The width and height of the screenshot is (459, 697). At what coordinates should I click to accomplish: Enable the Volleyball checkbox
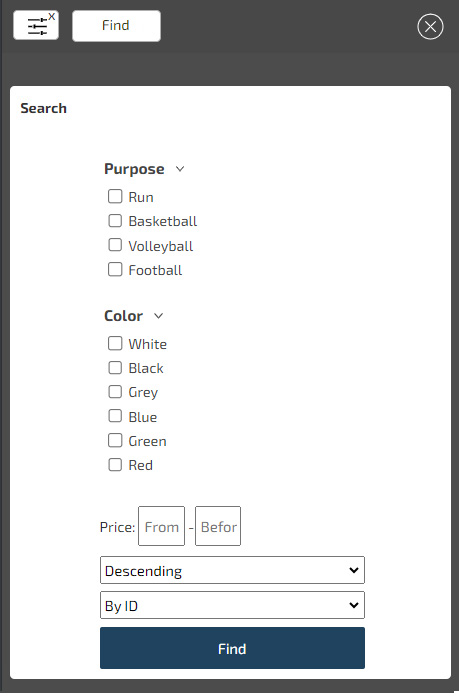pyautogui.click(x=115, y=245)
